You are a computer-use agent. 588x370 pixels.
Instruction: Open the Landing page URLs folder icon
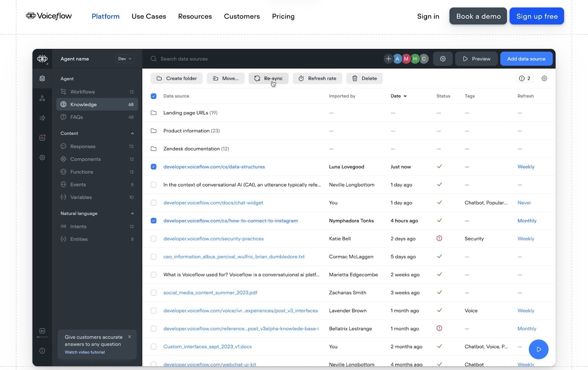point(154,113)
